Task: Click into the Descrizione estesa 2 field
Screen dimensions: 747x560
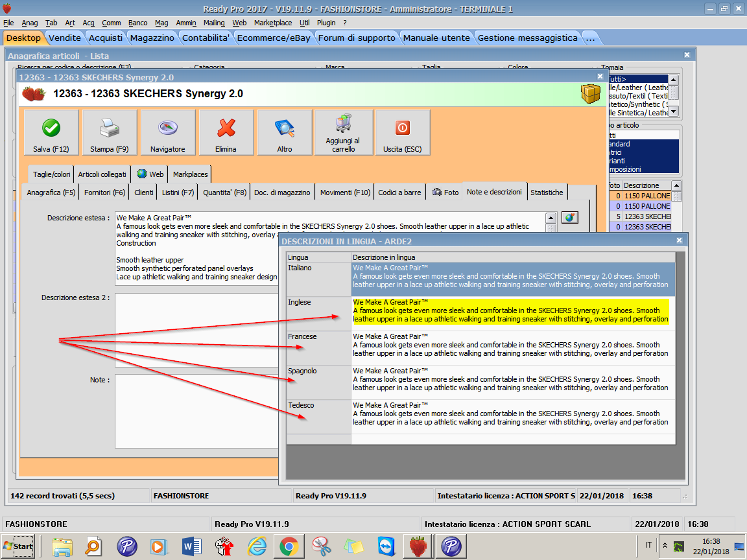Action: [x=196, y=330]
